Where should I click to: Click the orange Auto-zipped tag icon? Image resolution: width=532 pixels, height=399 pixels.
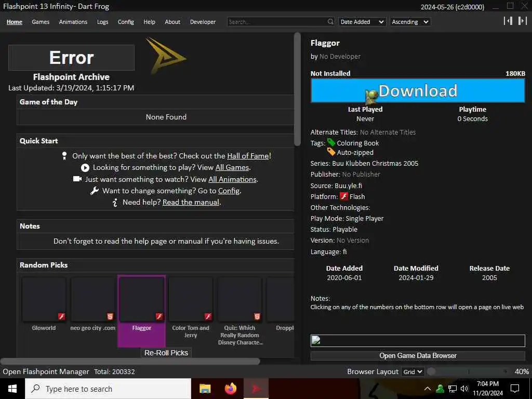[x=331, y=152]
